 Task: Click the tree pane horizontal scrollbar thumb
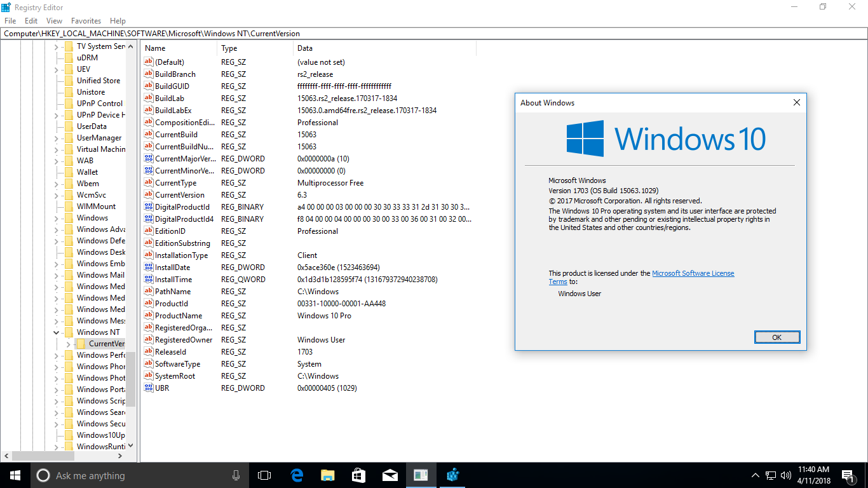click(x=43, y=456)
